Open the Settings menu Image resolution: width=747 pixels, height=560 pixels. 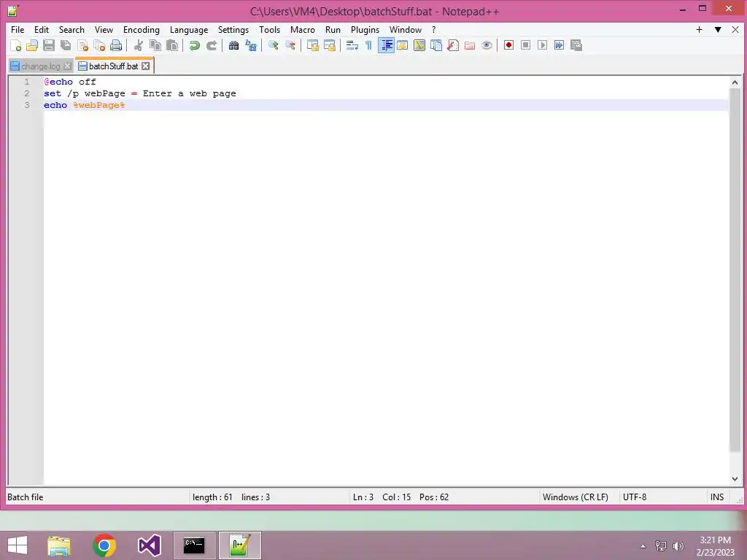(x=233, y=29)
